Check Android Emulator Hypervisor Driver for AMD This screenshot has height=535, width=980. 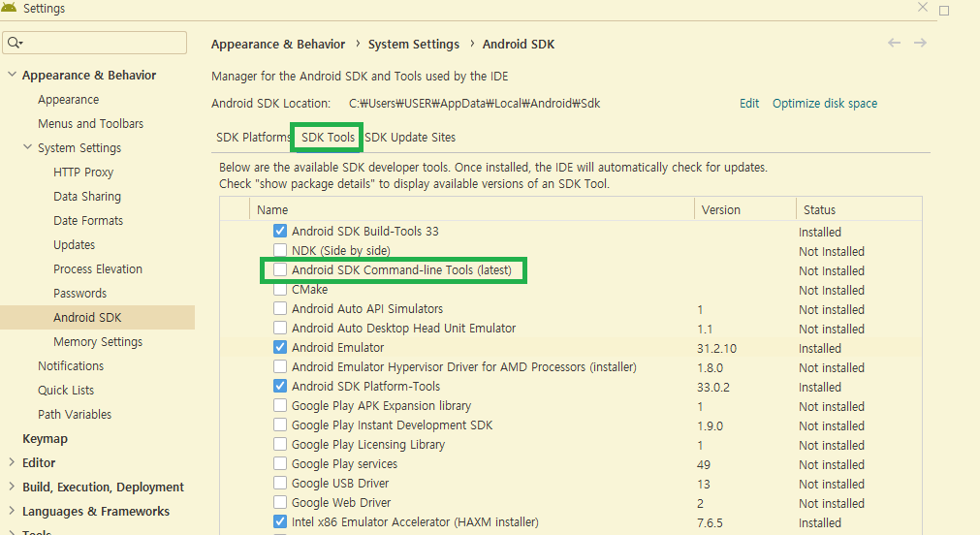[x=280, y=366]
